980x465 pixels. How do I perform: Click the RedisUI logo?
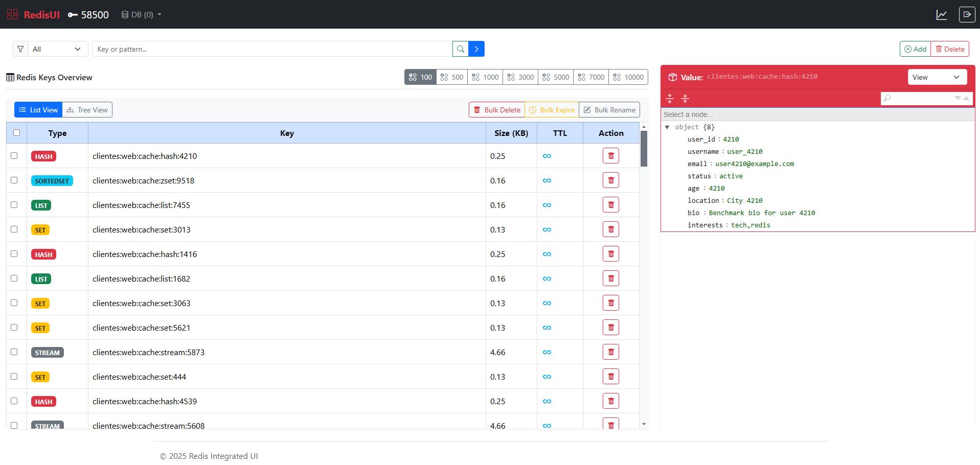click(33, 15)
